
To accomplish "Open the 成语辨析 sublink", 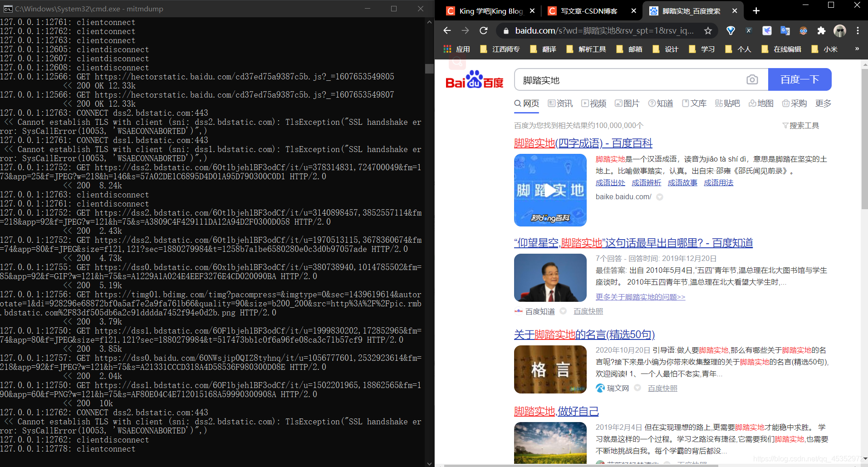I will click(647, 182).
